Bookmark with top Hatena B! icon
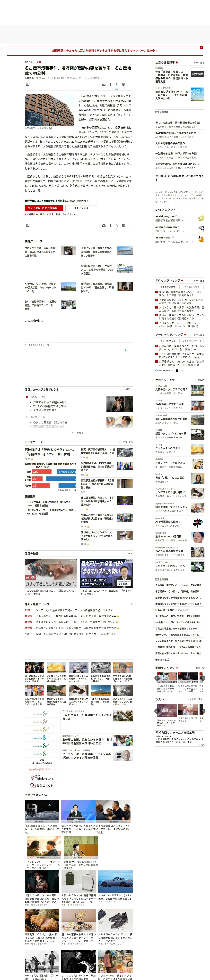Screen dimensions: 210x980 coord(123,85)
